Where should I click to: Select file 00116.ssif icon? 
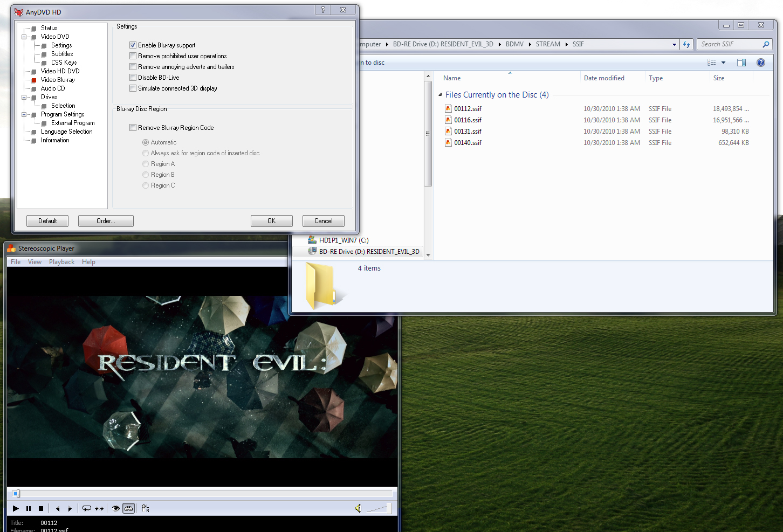point(448,120)
